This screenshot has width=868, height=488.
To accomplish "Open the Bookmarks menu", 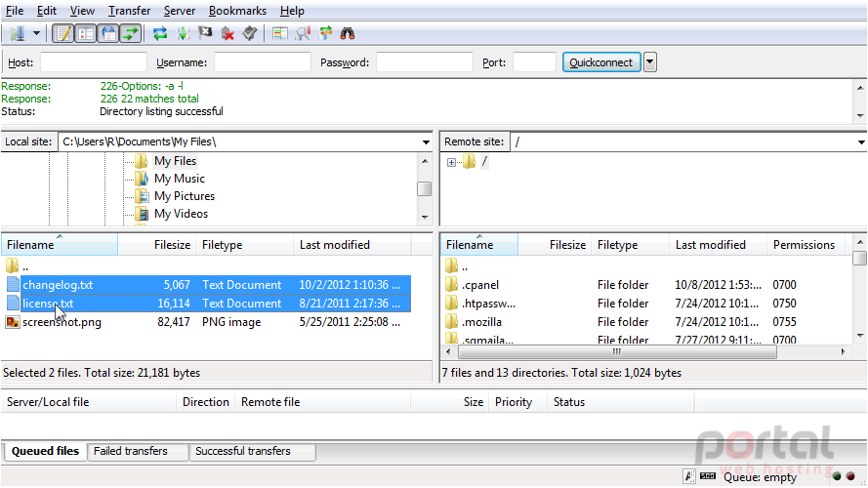I will (x=237, y=11).
